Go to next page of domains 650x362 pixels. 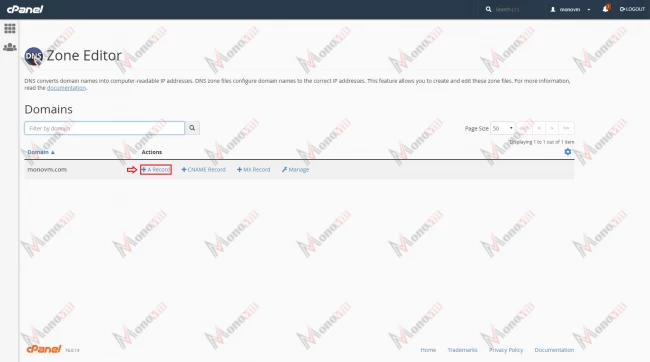coord(552,128)
